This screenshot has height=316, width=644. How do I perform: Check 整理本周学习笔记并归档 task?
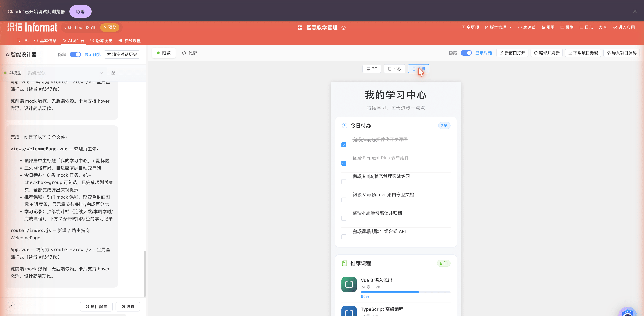click(344, 218)
